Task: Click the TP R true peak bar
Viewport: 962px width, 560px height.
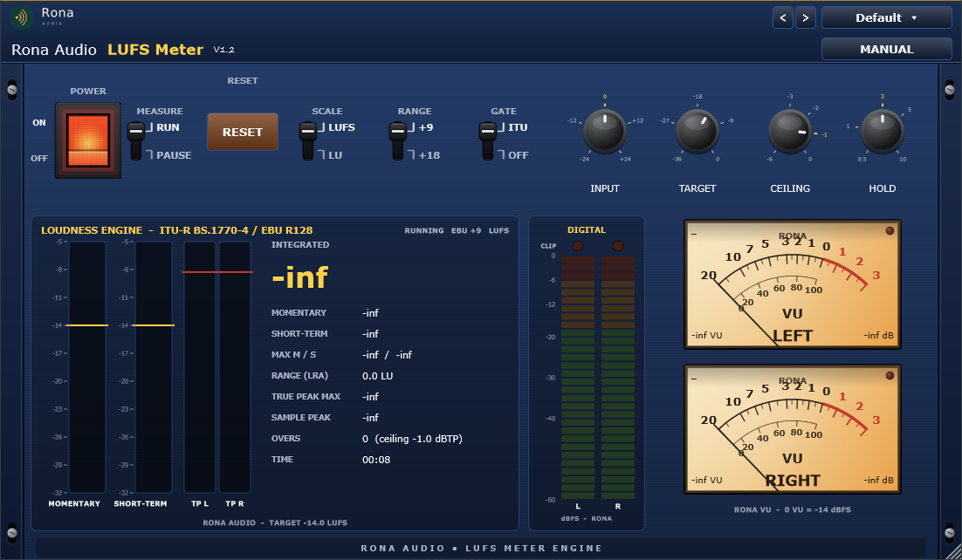Action: [x=235, y=366]
